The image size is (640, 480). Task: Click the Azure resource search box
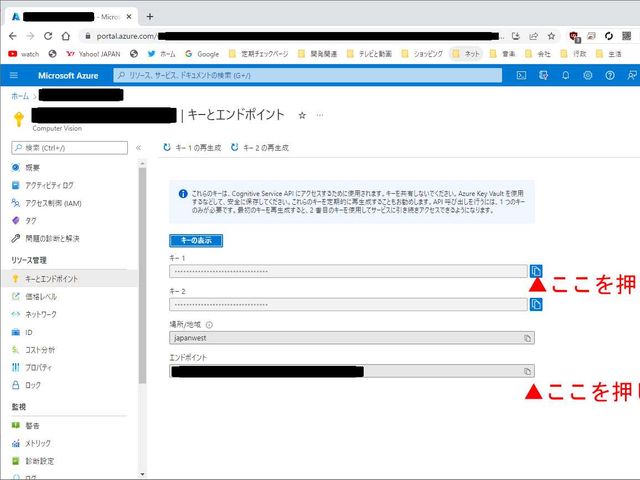pos(307,75)
